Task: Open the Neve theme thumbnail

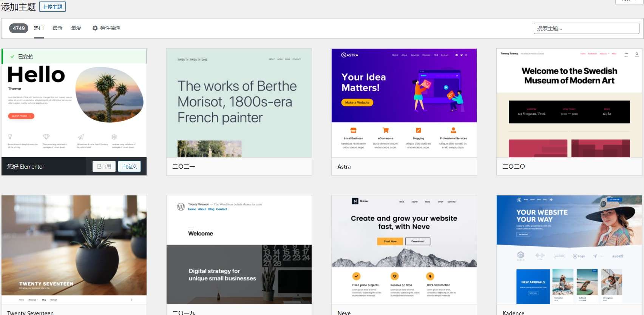Action: [x=404, y=250]
